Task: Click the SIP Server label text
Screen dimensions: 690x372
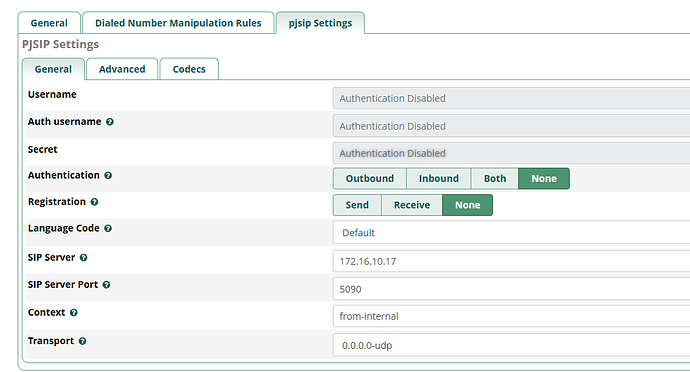Action: [51, 257]
